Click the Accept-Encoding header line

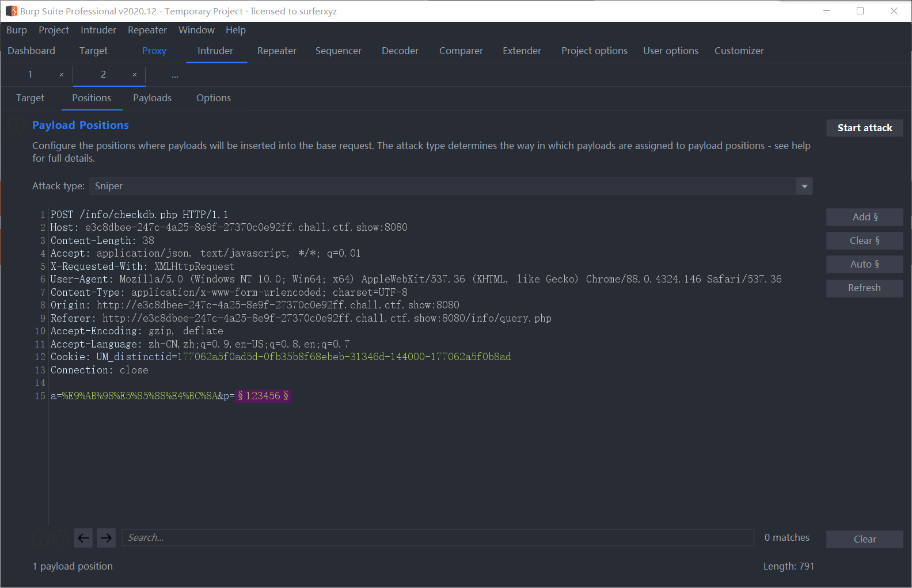click(x=137, y=331)
